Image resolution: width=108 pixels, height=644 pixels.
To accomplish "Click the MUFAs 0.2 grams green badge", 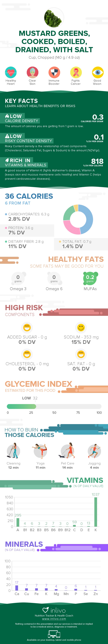I will coord(90,278).
